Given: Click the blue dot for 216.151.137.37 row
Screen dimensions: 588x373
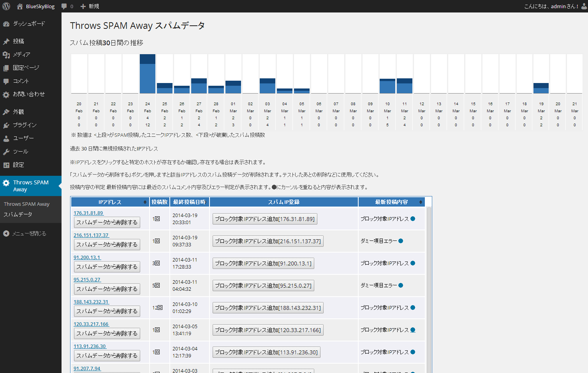Looking at the screenshot, I should click(x=401, y=241).
